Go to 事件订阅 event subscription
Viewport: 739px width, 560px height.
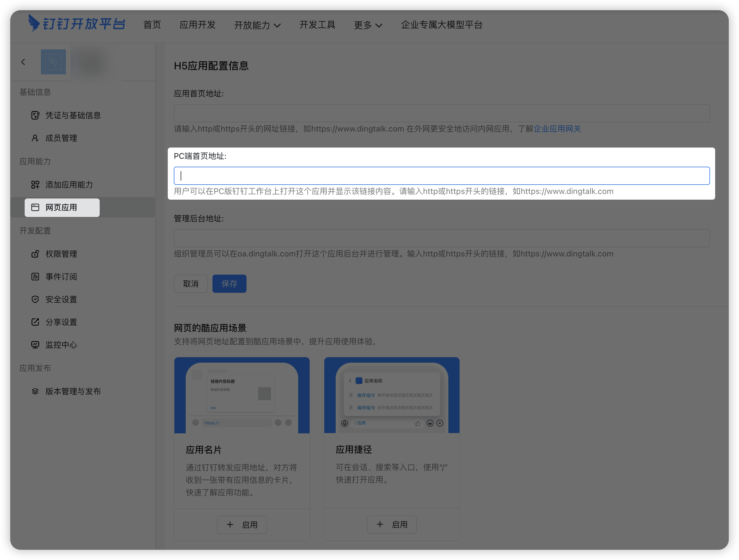[x=61, y=277]
